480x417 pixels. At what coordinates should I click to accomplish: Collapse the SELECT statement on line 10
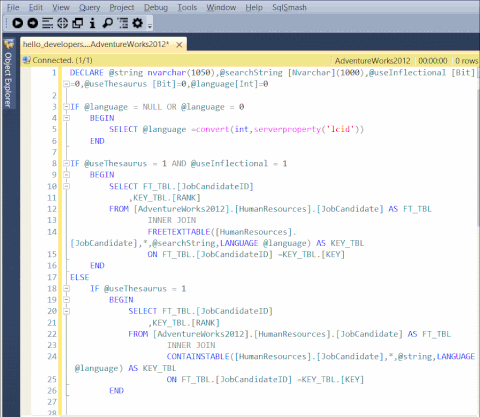[66, 186]
